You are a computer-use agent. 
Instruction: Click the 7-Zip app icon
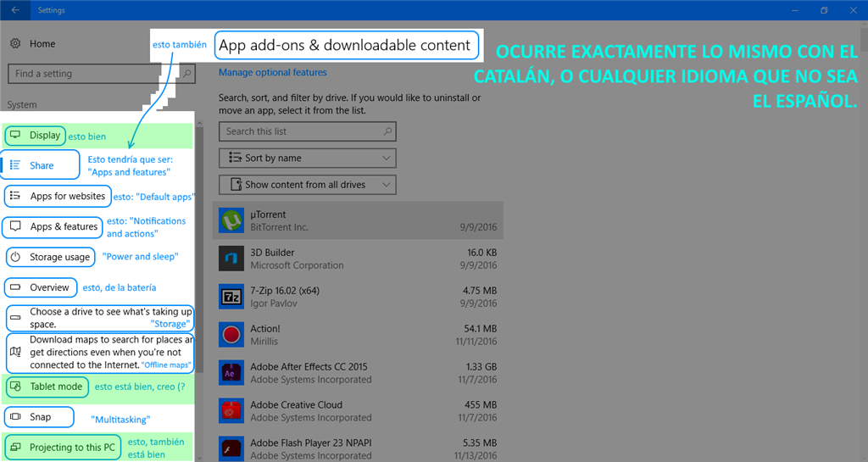click(231, 297)
